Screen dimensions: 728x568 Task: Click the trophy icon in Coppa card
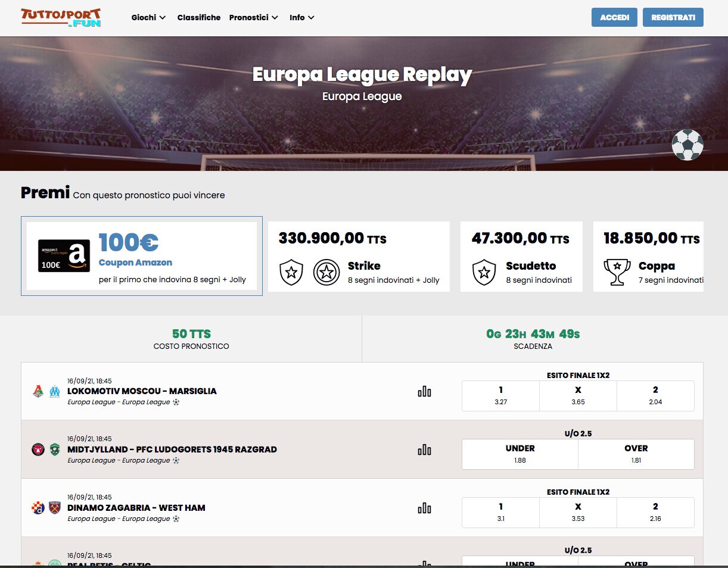coord(617,273)
